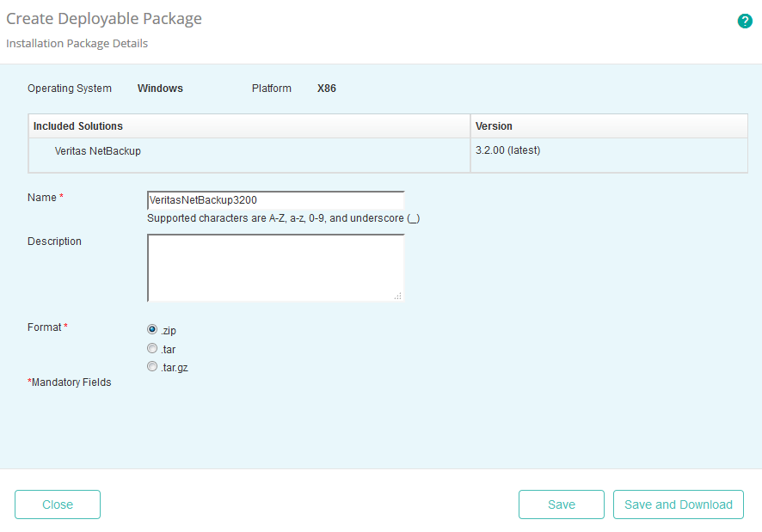Click the Platform label
This screenshot has height=532, width=762.
pyautogui.click(x=271, y=89)
